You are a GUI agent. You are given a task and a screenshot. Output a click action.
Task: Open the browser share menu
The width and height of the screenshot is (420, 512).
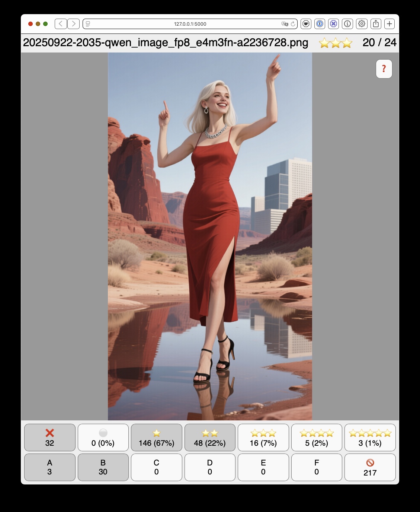[x=376, y=24]
